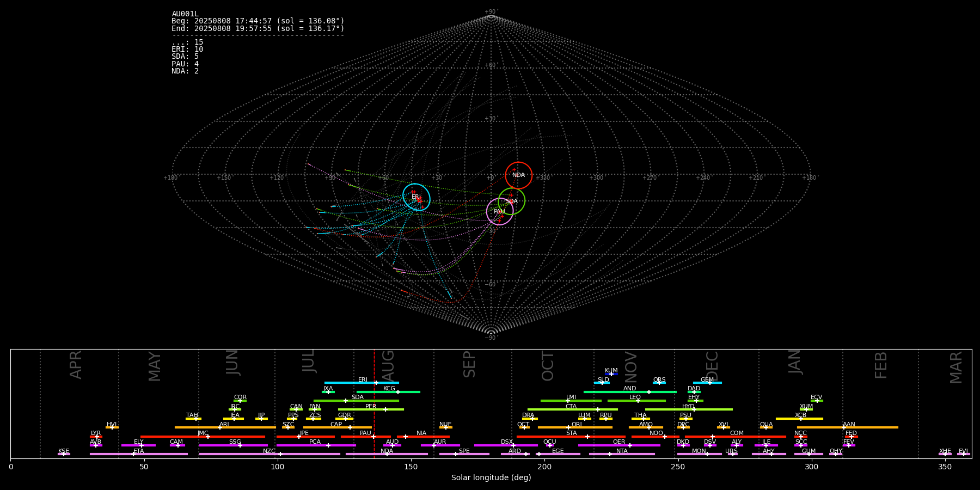Click the -90 latitude label below sky map

491,338
